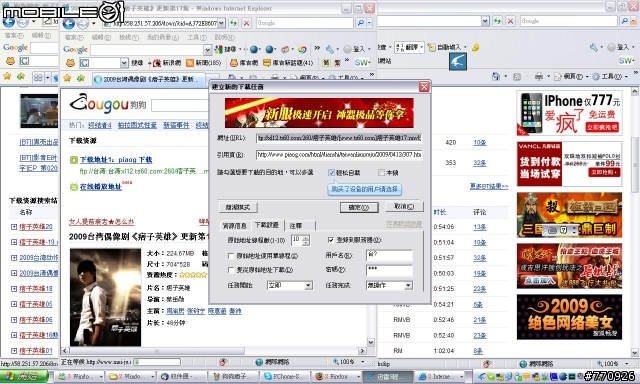Stop loading in back IE window
The height and width of the screenshot is (384, 640).
point(510,21)
